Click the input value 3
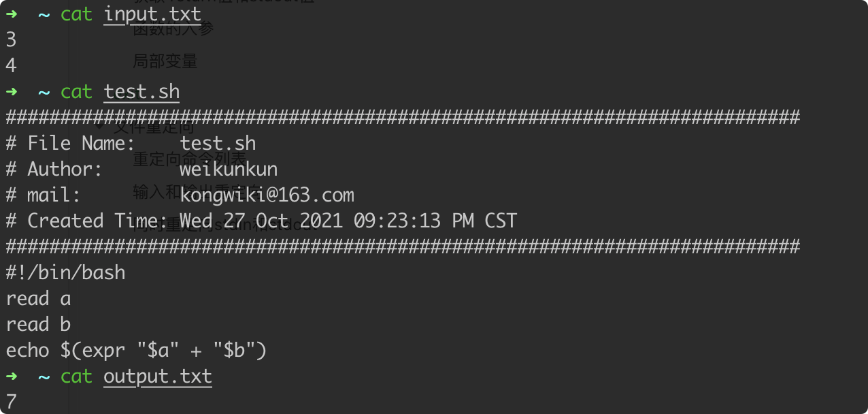The image size is (868, 414). (11, 40)
